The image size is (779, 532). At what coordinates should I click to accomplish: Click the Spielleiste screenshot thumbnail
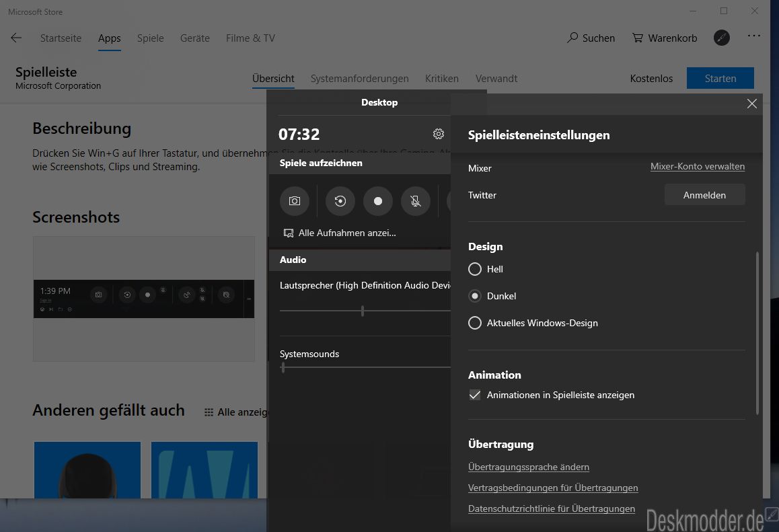coord(144,299)
